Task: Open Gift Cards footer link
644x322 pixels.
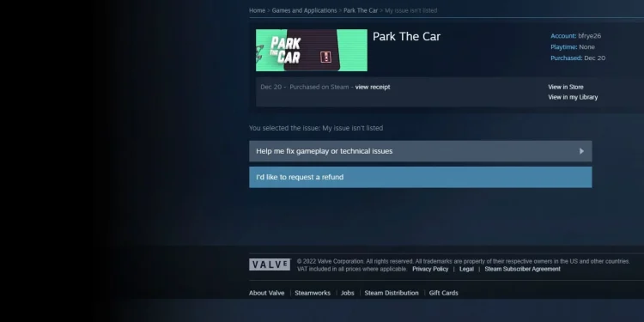Action: [444, 293]
